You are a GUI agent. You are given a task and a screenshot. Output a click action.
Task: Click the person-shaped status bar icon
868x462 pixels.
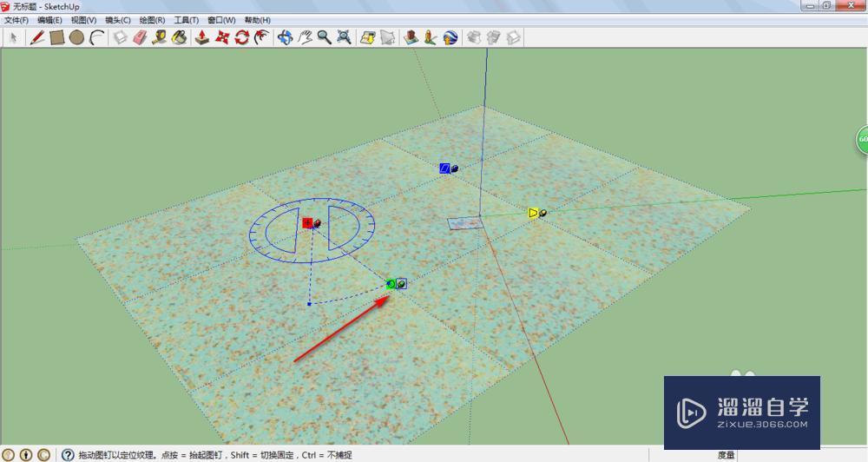pyautogui.click(x=26, y=455)
